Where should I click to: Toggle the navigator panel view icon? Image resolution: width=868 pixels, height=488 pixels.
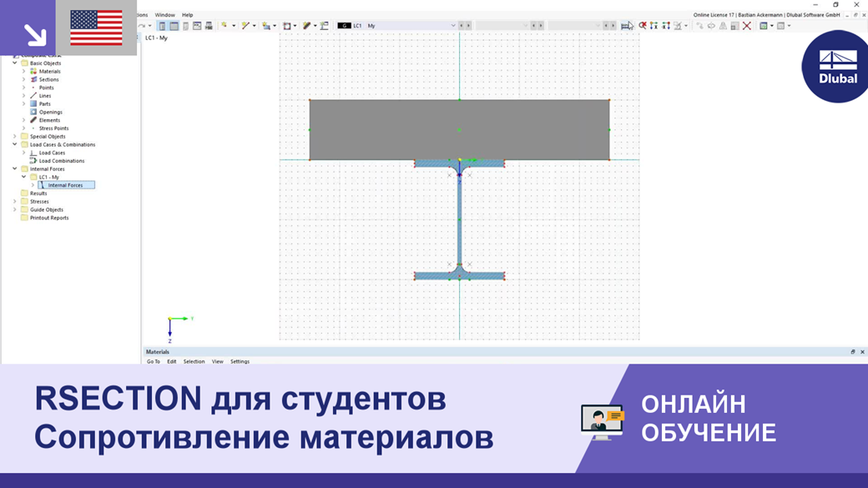coord(162,26)
